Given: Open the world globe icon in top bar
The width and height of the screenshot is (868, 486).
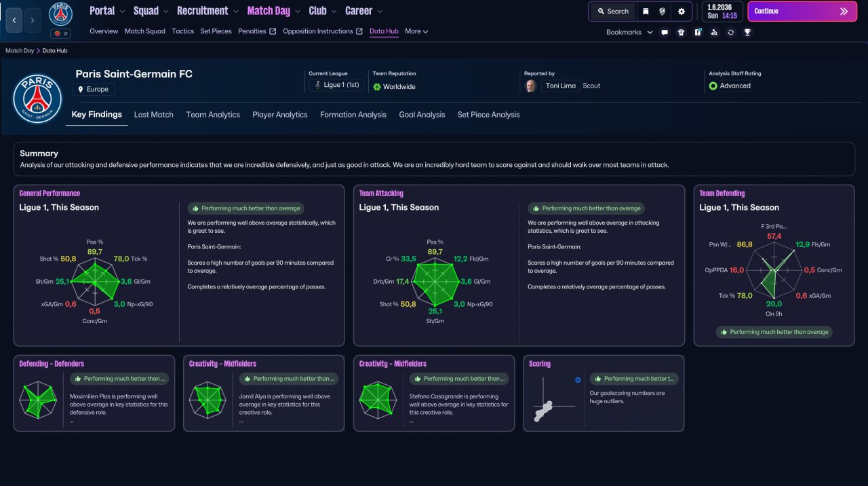Looking at the screenshot, I should coord(663,12).
